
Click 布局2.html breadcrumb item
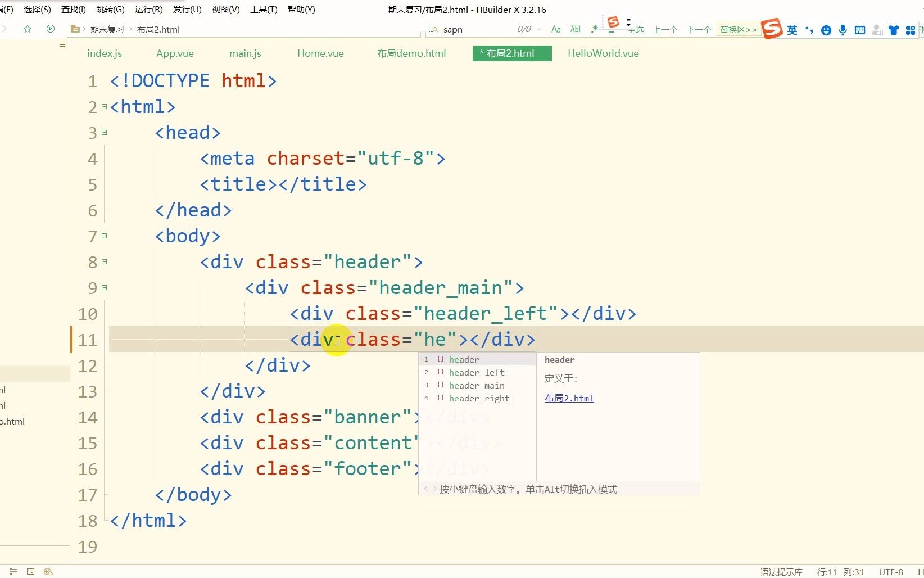(x=158, y=29)
